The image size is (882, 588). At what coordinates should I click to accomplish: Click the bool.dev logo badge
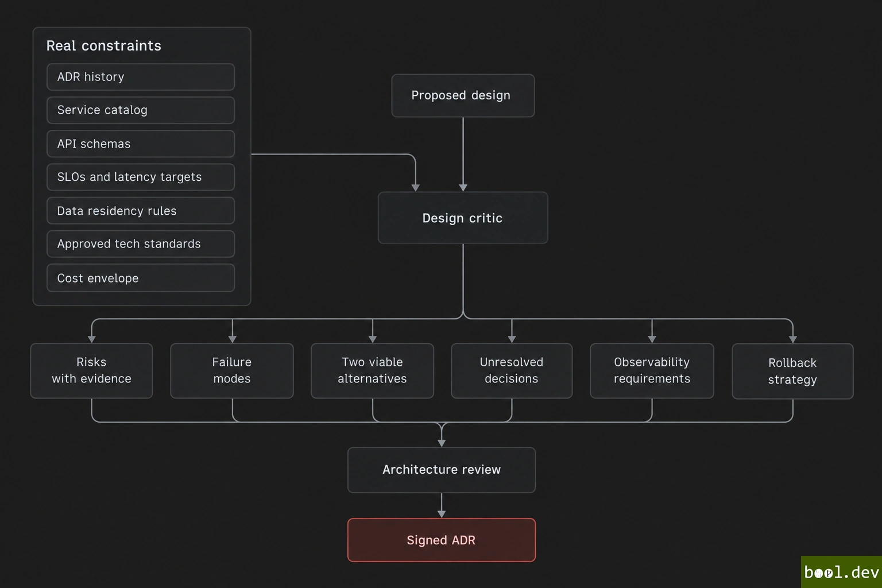click(841, 572)
